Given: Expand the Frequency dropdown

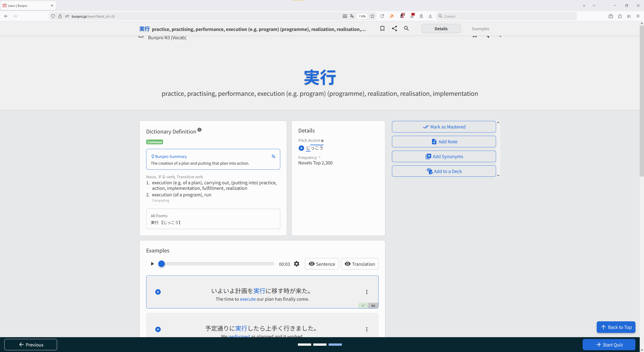Looking at the screenshot, I should tap(319, 157).
